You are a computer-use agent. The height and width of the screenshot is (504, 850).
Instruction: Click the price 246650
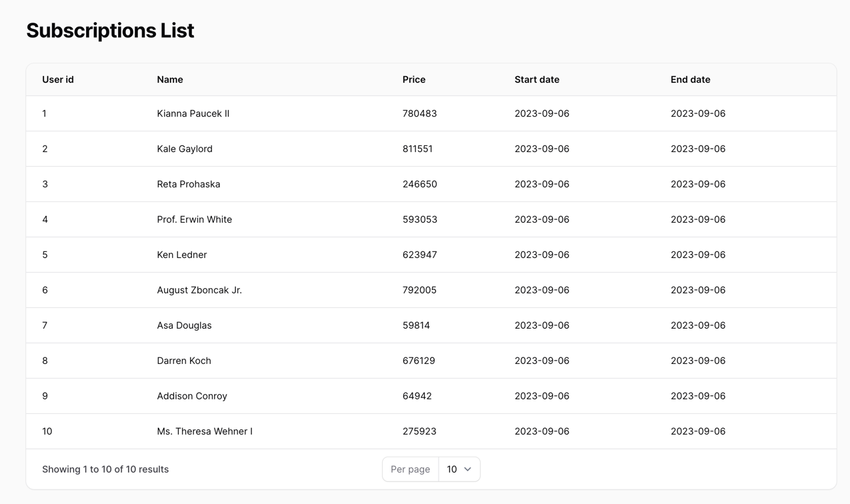click(420, 184)
